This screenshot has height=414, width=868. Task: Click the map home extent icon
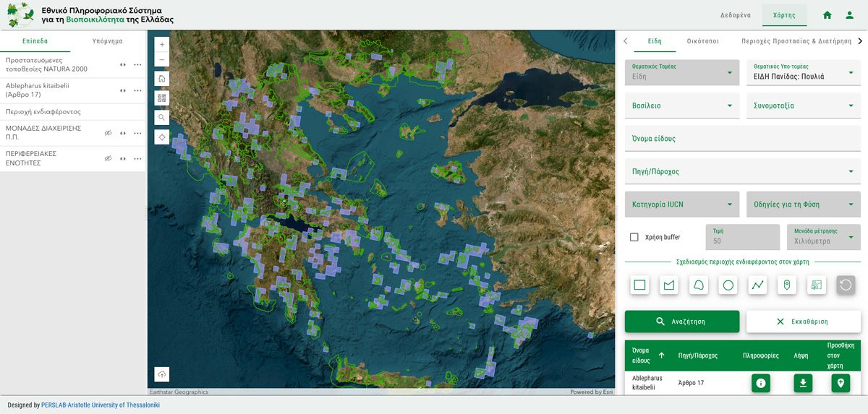click(162, 79)
